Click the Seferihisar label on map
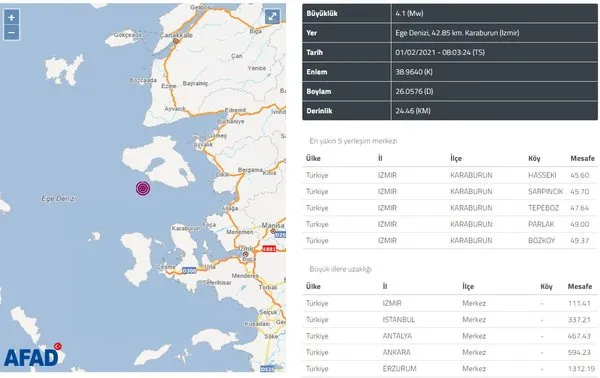This screenshot has width=600, height=378. point(217,283)
